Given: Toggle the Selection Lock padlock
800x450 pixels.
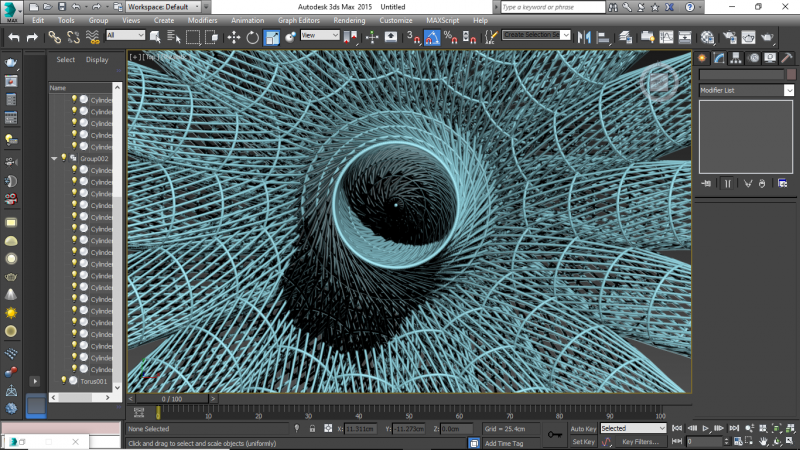Looking at the screenshot, I should coord(312,429).
